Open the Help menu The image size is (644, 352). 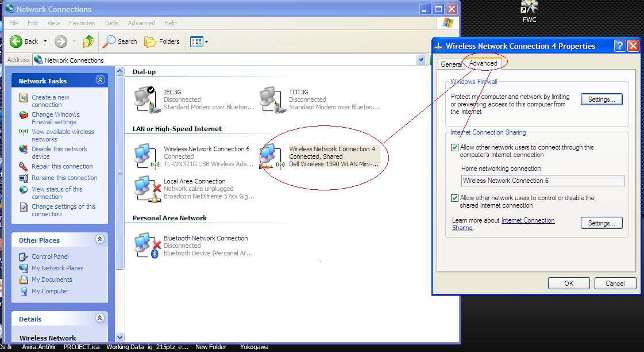(171, 23)
